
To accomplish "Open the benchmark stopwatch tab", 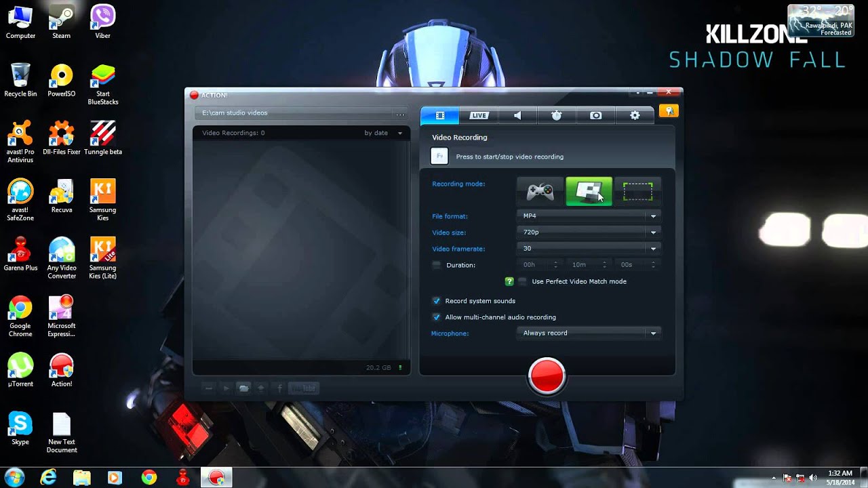I will point(557,116).
